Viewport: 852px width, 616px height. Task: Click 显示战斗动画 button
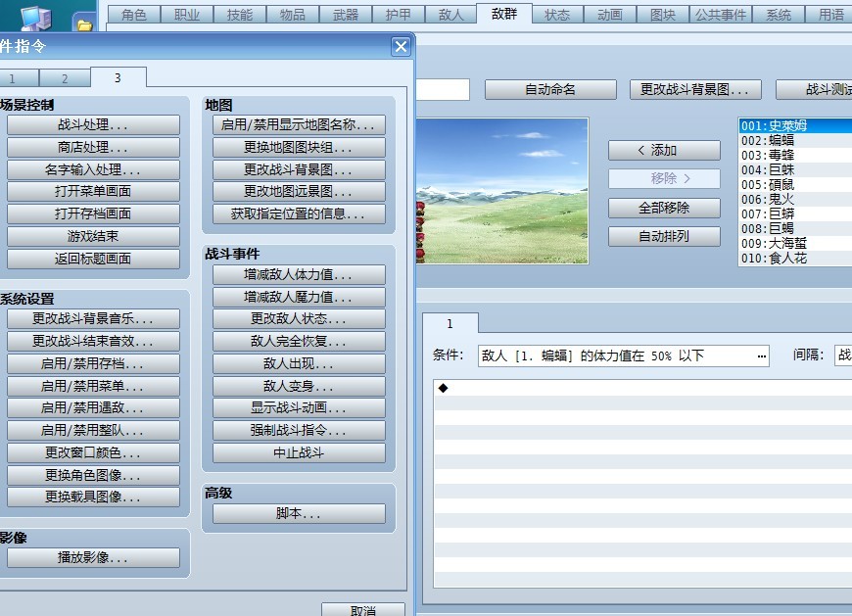[x=299, y=408]
